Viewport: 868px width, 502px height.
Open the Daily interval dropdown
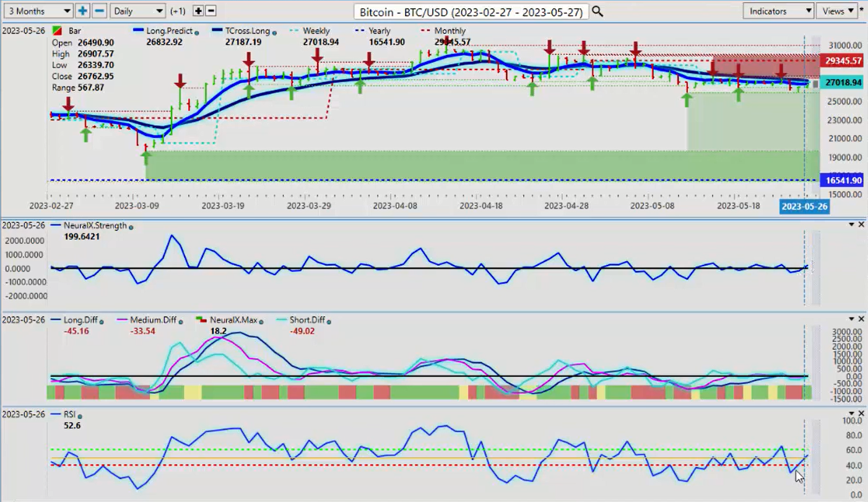coord(137,11)
